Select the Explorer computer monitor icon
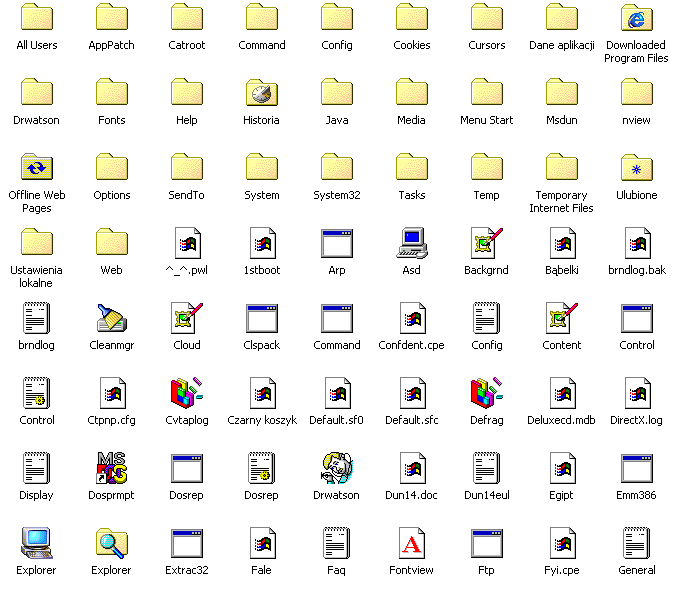 pyautogui.click(x=37, y=543)
